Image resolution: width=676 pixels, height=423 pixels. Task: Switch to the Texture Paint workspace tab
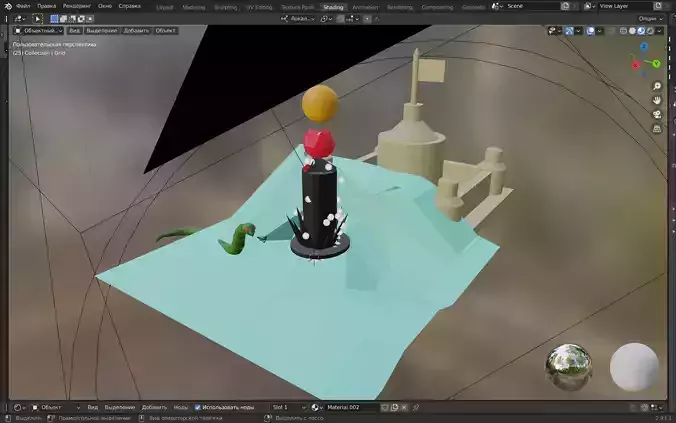(x=297, y=7)
